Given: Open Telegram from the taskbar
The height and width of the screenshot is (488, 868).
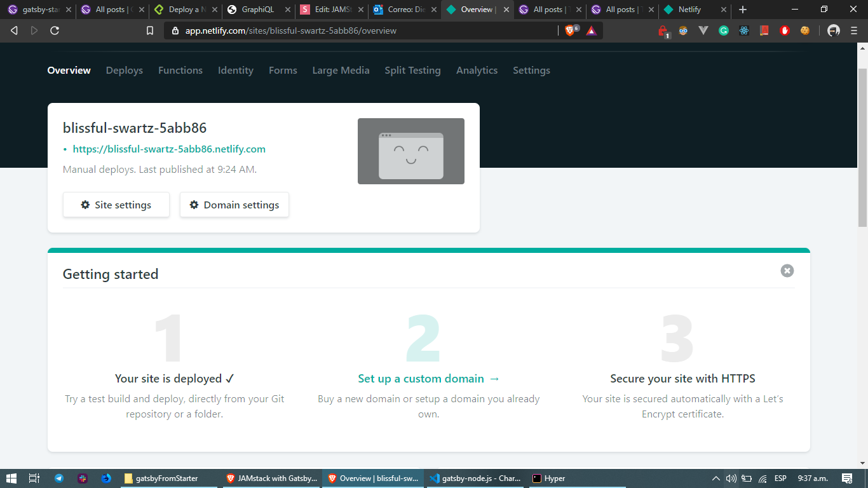Looking at the screenshot, I should tap(58, 478).
